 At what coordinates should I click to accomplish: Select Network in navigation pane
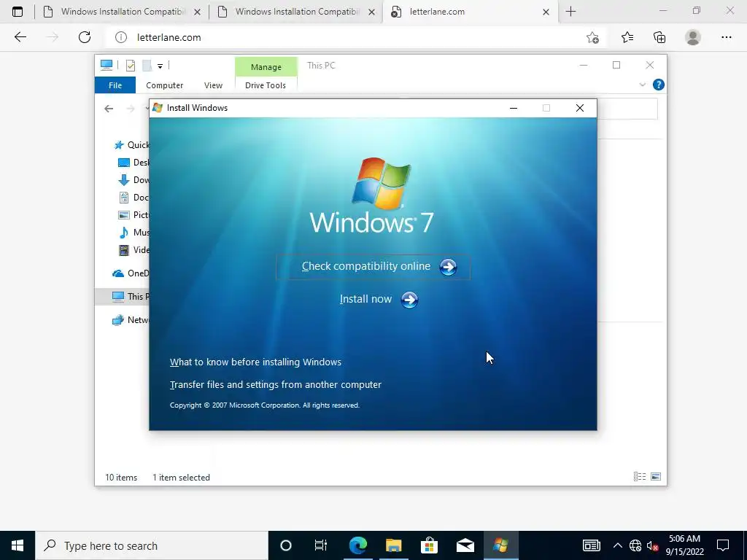tap(131, 319)
